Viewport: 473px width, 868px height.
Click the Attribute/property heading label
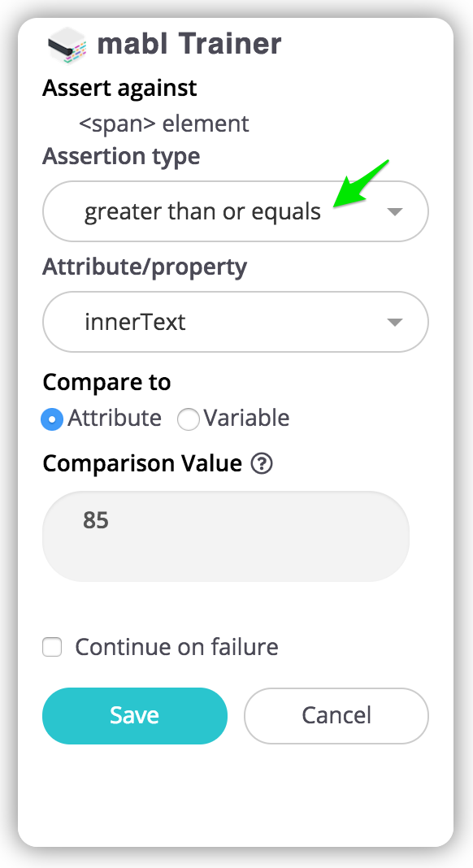click(x=145, y=267)
